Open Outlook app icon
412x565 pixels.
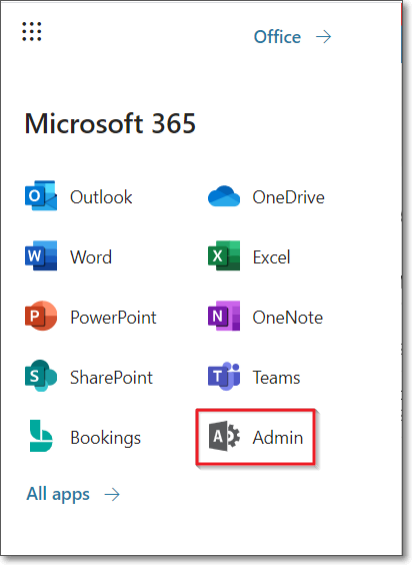pos(41,196)
